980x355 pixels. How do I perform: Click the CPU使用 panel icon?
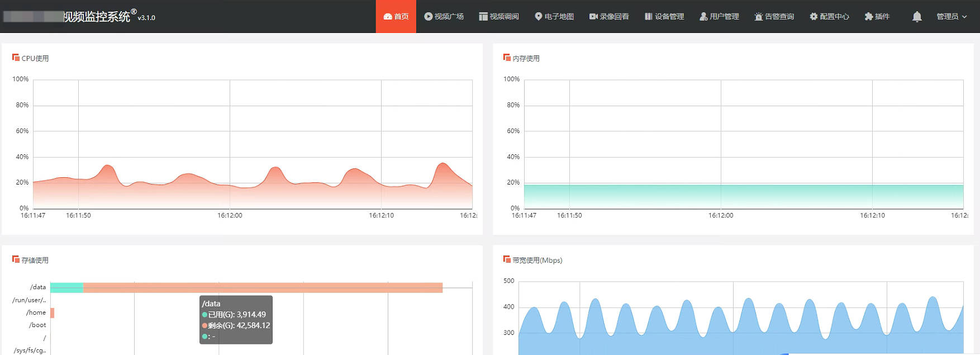[x=16, y=58]
